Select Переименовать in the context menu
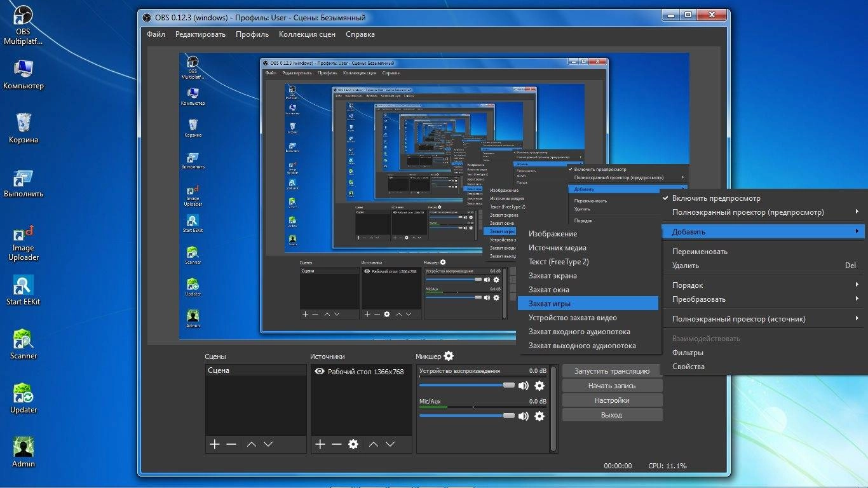The width and height of the screenshot is (868, 488). [763, 252]
